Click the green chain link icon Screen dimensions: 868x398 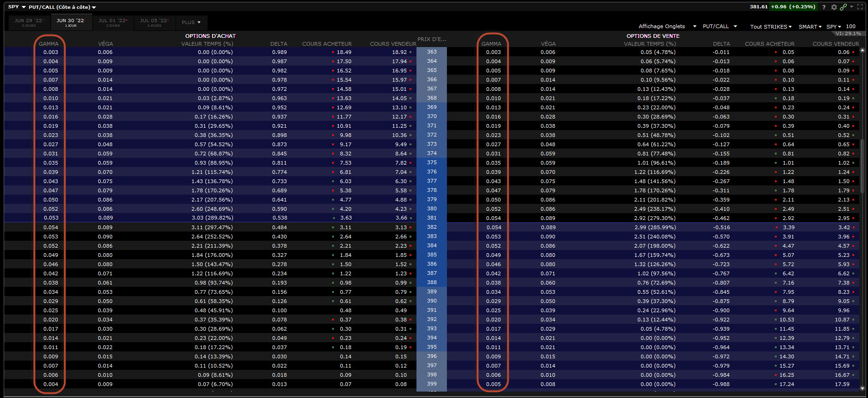843,7
